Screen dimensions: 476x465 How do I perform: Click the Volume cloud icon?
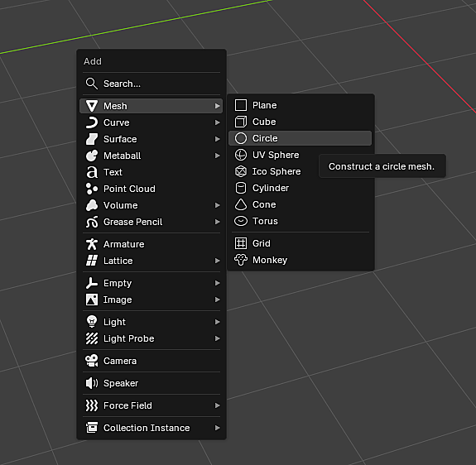click(92, 205)
